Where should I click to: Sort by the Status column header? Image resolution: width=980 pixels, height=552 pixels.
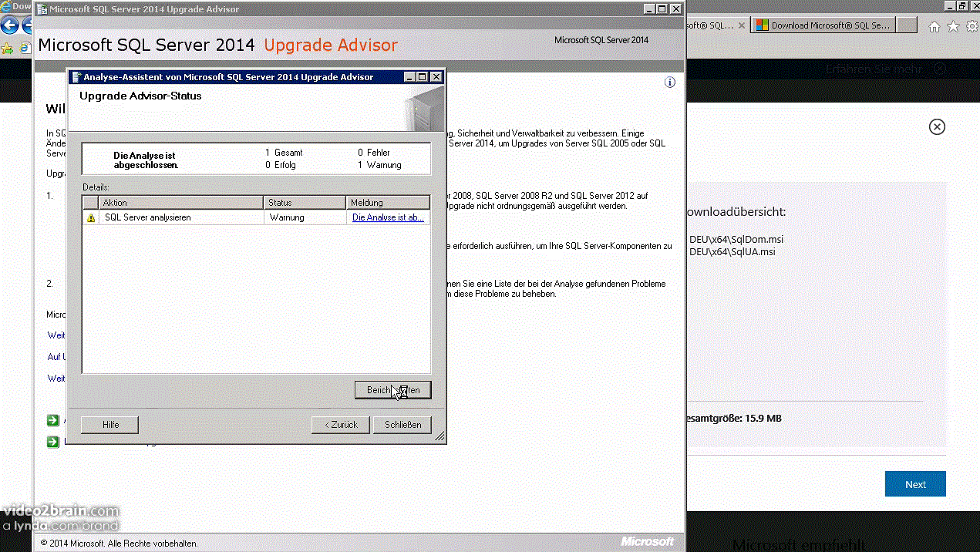click(305, 203)
